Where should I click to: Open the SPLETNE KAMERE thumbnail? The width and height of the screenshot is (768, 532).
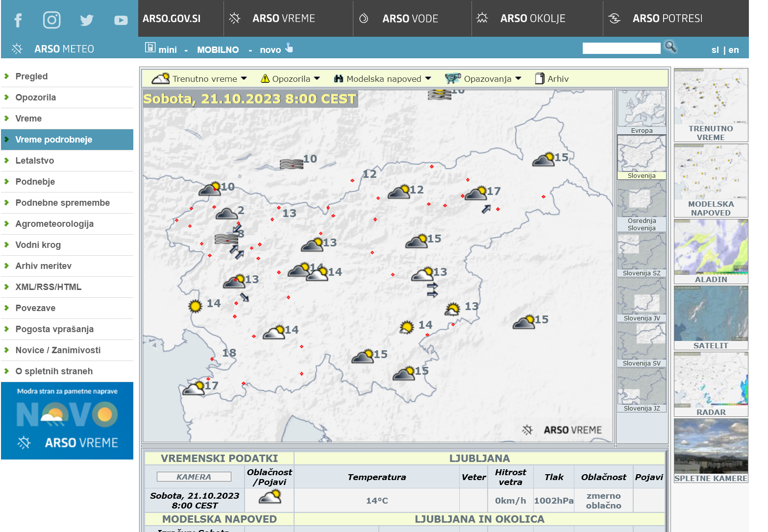[711, 451]
